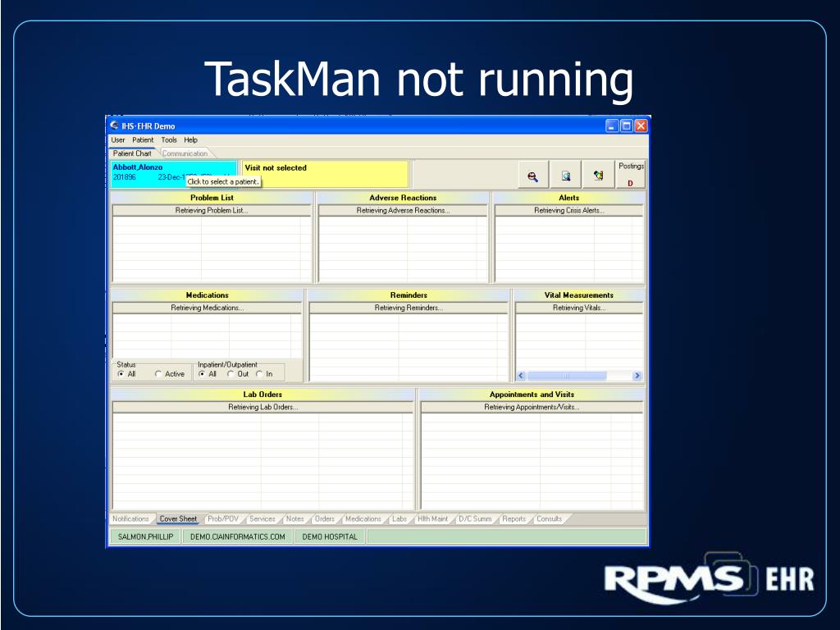Close the IHS-EHR Demo window
The image size is (840, 630).
pyautogui.click(x=641, y=126)
